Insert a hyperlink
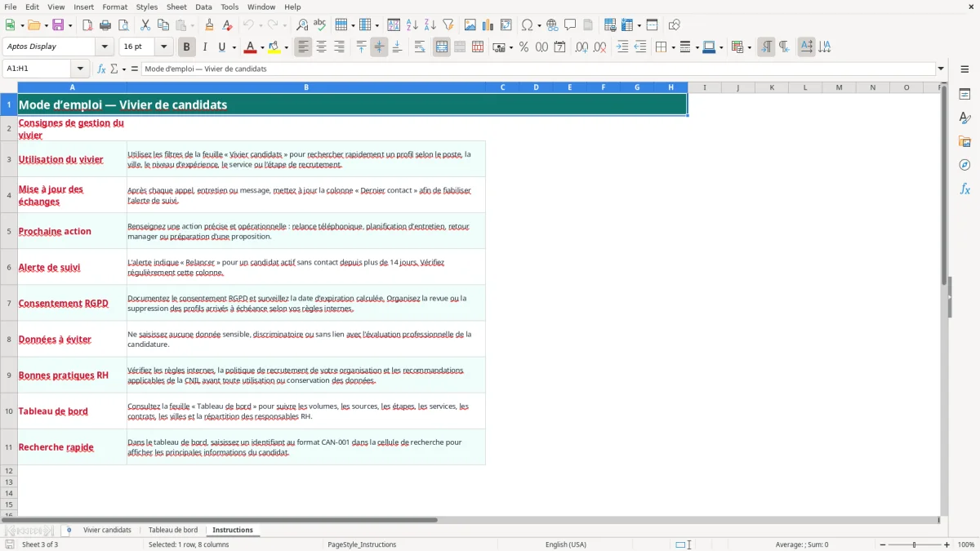The height and width of the screenshot is (551, 980). coord(553,25)
